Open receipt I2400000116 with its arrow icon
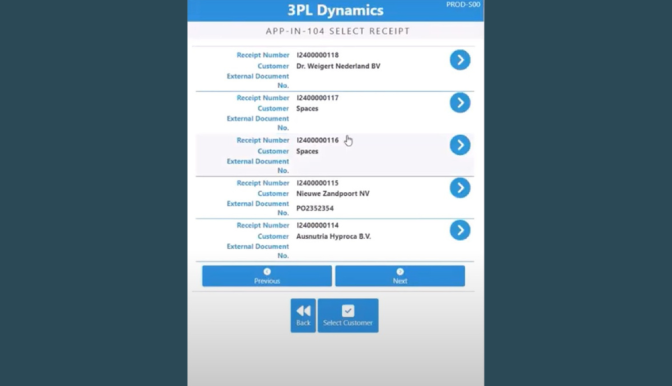The height and width of the screenshot is (386, 672). click(460, 145)
